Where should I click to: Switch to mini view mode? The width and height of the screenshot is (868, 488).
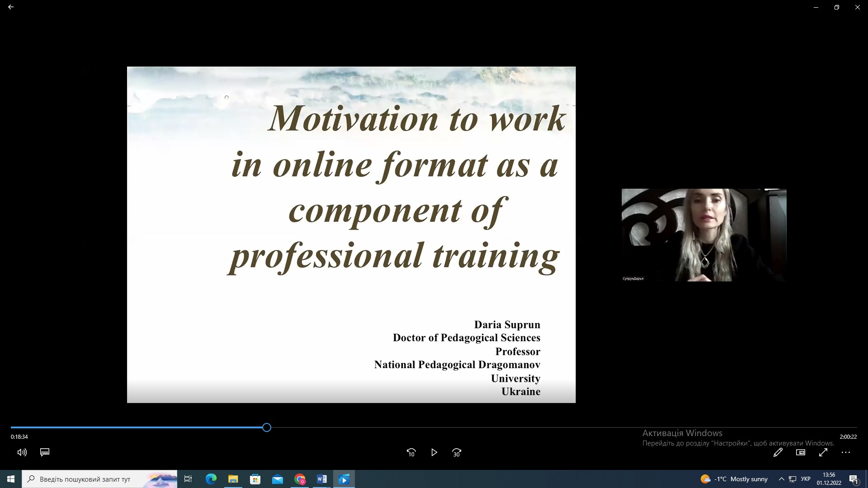[x=800, y=452]
